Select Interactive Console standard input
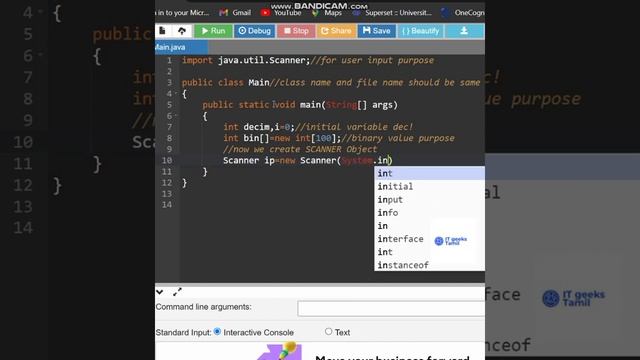 pyautogui.click(x=217, y=331)
